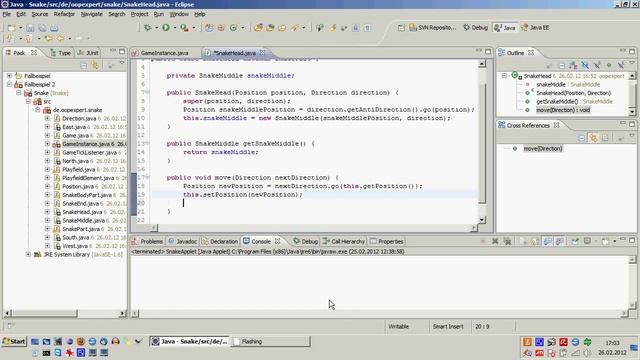Toggle Hide Fields in Outline toolbar
Image resolution: width=640 pixels, height=360 pixels.
[585, 65]
